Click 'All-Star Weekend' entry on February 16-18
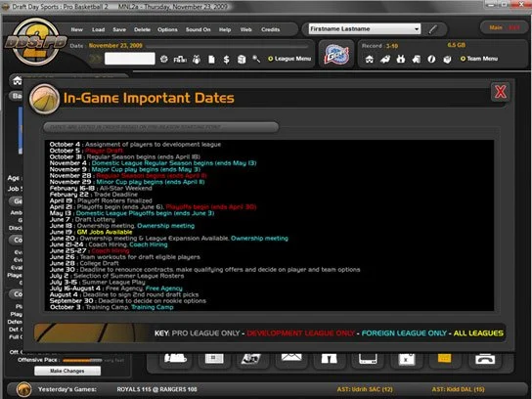This screenshot has height=399, width=532. pos(126,189)
